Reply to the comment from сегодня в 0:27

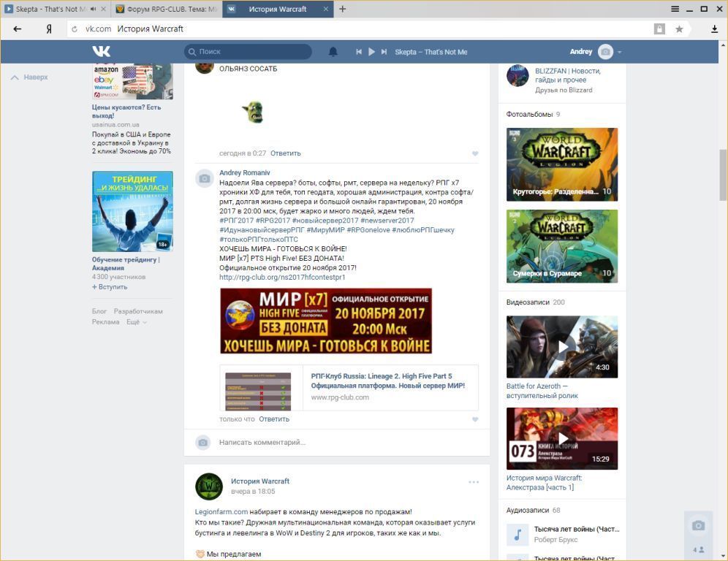286,153
